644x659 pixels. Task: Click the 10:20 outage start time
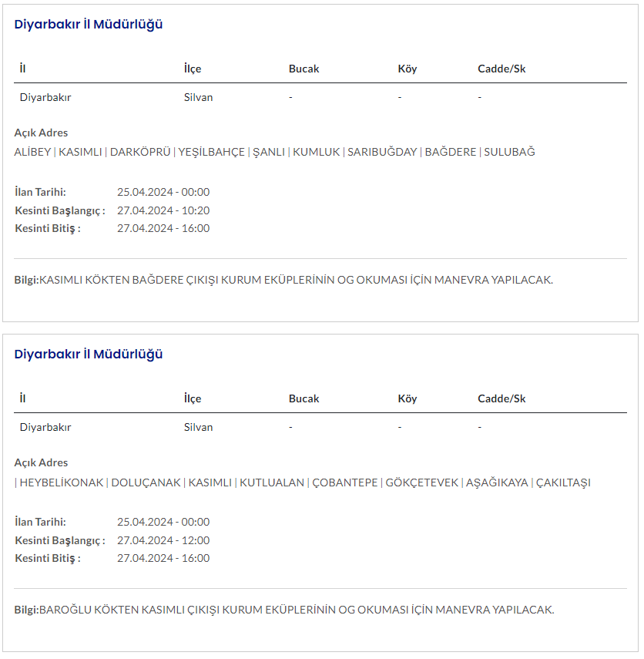(163, 210)
